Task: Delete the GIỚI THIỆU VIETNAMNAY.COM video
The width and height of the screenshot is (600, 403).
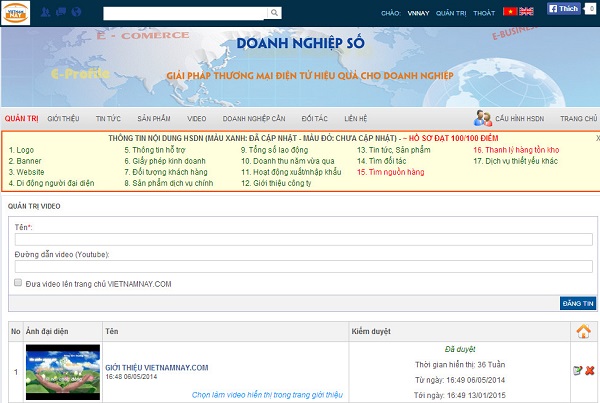Action: tap(590, 370)
